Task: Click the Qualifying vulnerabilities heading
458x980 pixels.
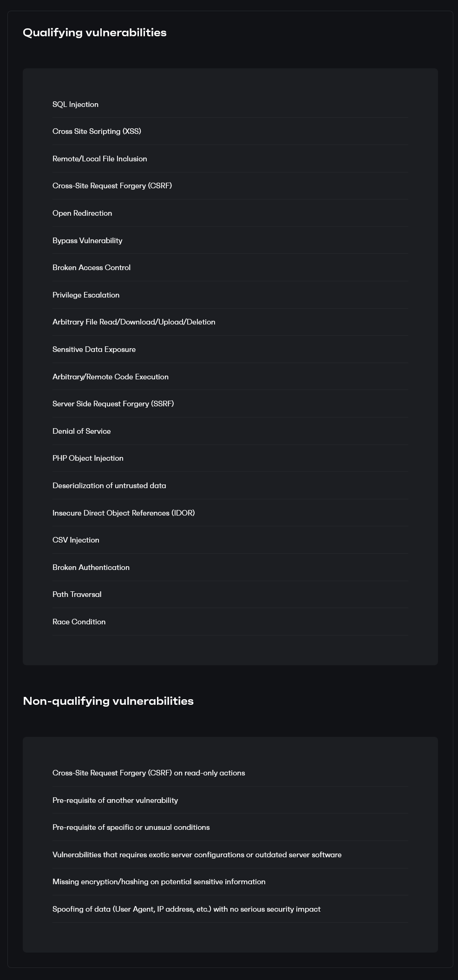Action: point(95,33)
